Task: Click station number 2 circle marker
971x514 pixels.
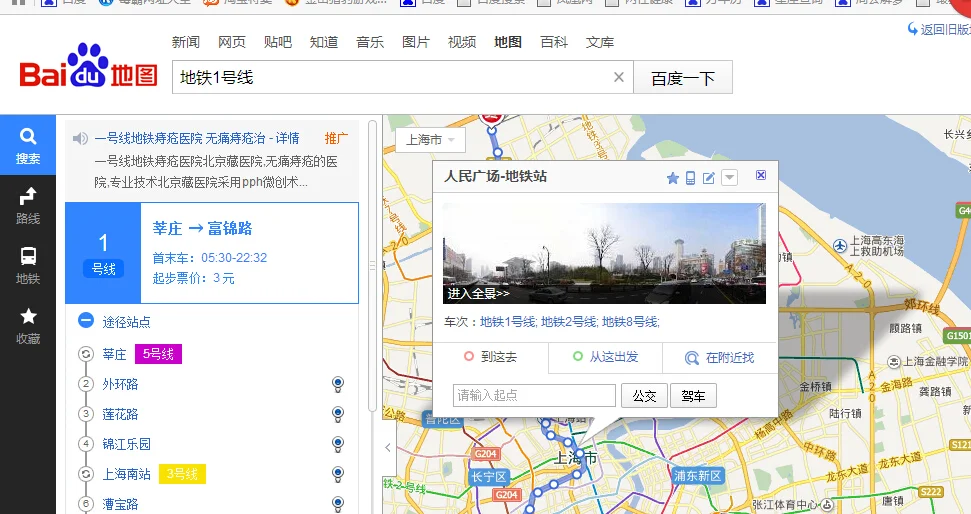Action: (x=86, y=384)
